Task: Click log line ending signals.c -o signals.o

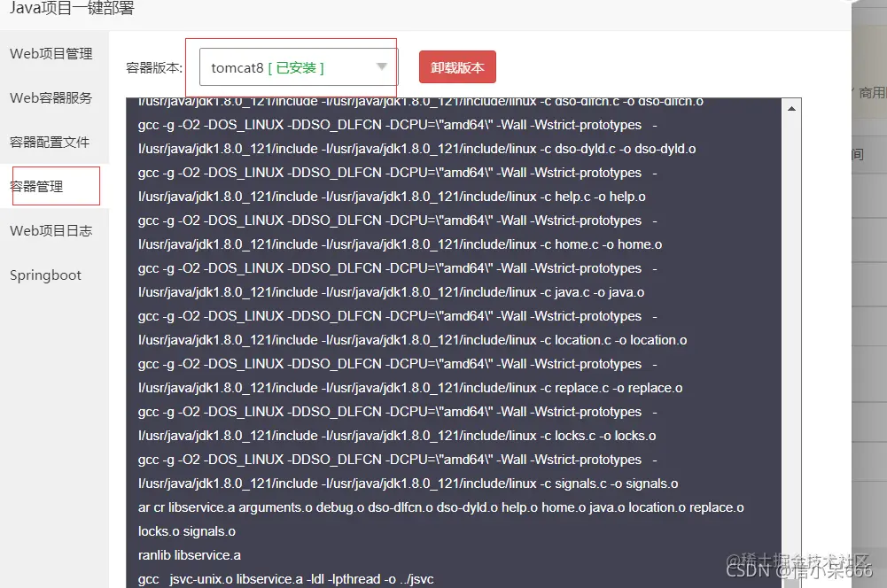Action: pos(408,484)
